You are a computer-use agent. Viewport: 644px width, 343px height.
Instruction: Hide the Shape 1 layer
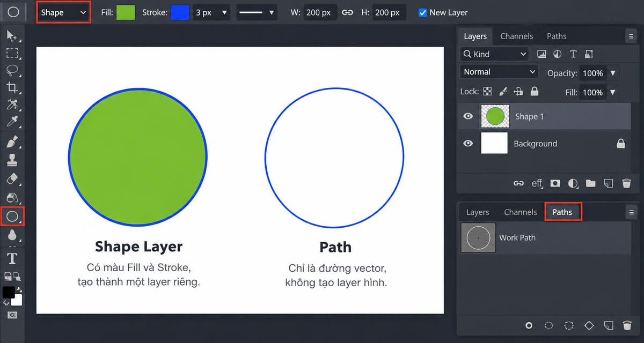(x=469, y=116)
